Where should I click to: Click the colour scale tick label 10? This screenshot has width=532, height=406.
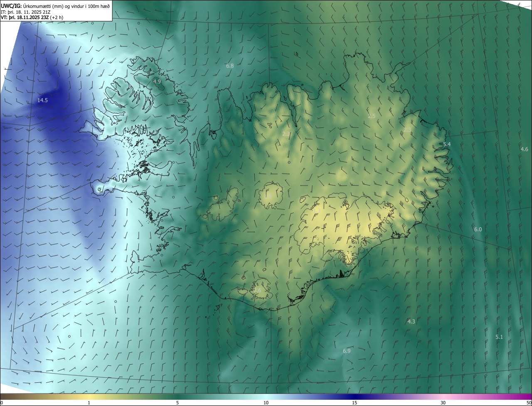(266, 403)
